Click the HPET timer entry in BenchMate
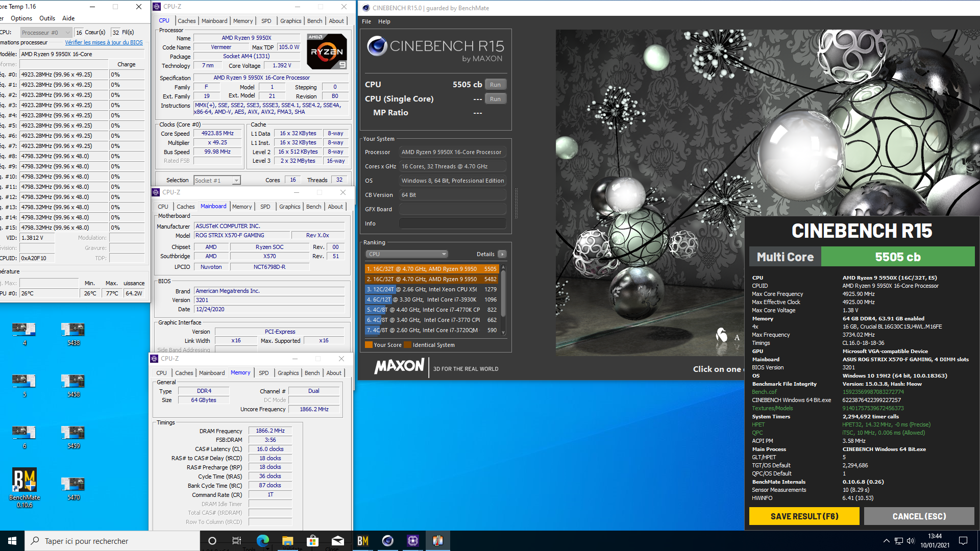 click(758, 424)
